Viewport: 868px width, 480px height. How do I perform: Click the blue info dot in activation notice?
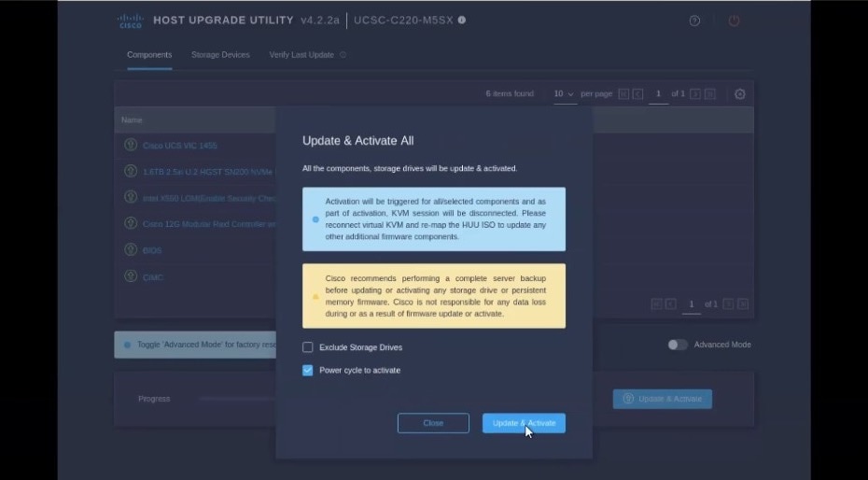(x=315, y=219)
